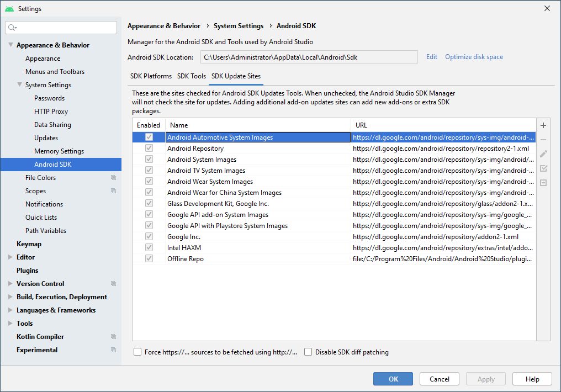Click the Help button
This screenshot has width=561, height=392.
(x=532, y=379)
